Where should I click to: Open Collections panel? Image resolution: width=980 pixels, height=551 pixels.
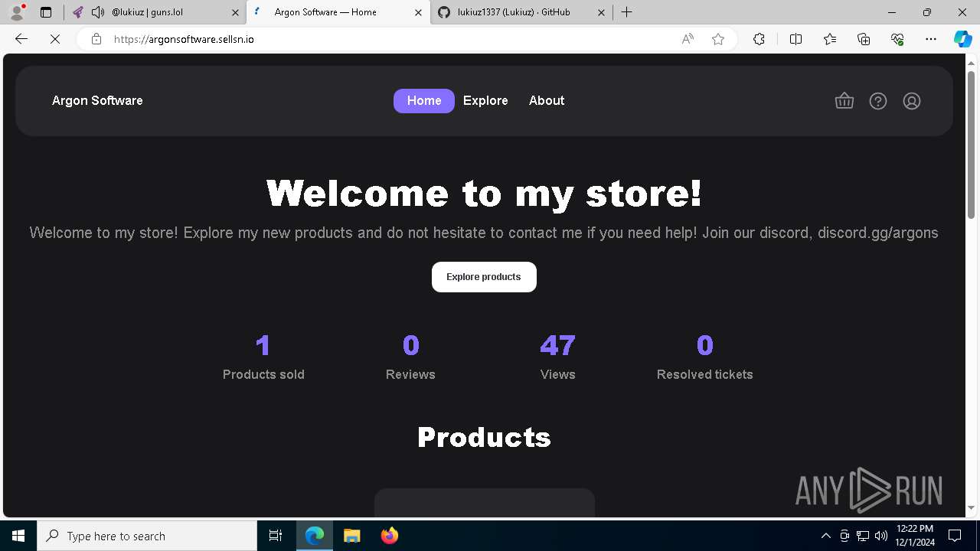point(864,39)
